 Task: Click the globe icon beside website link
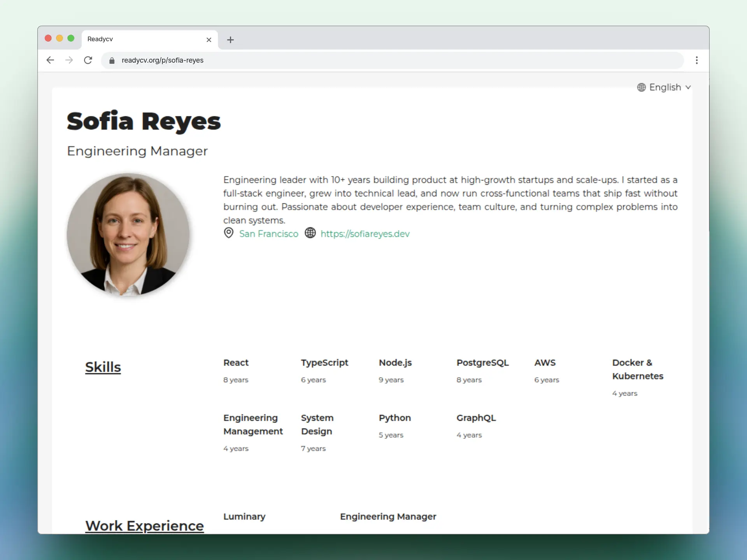[310, 233]
